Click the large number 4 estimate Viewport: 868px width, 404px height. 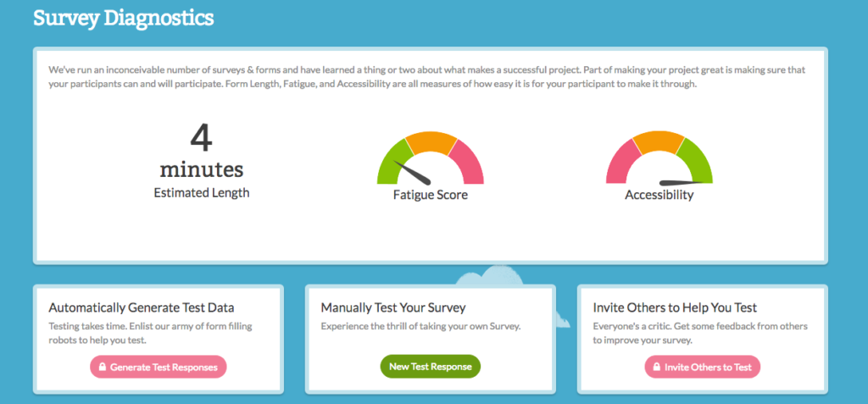click(x=202, y=138)
